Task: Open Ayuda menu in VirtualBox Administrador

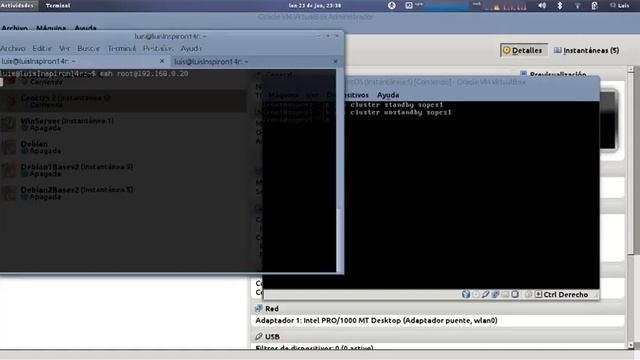Action: (x=85, y=28)
